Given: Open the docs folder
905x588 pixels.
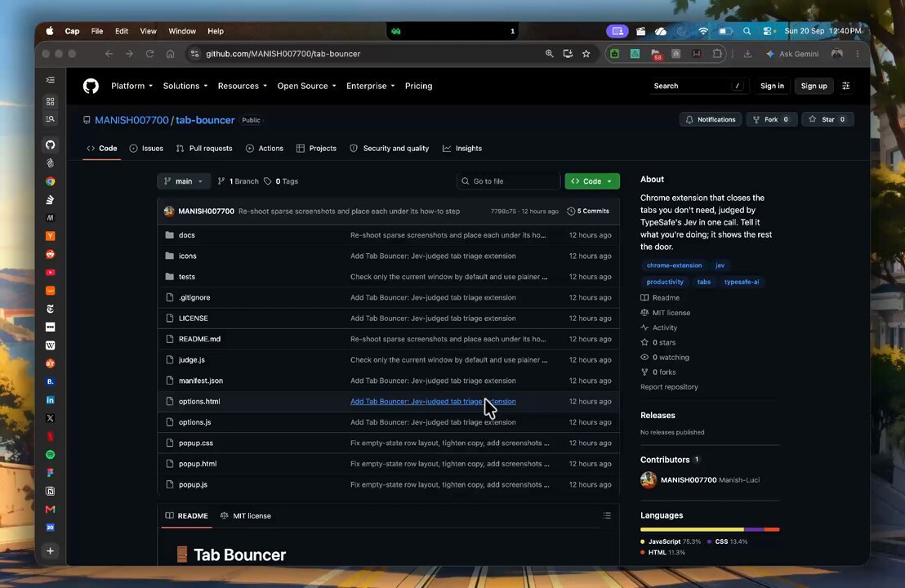Looking at the screenshot, I should click(x=187, y=235).
